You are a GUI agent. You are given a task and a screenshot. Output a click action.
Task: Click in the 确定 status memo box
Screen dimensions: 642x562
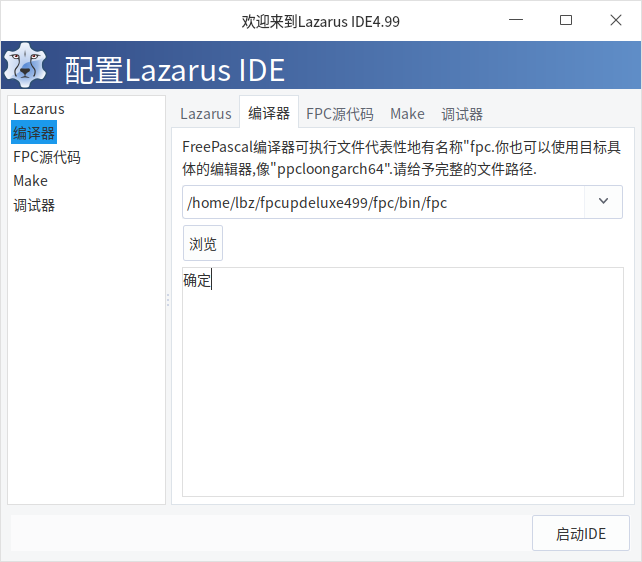point(402,382)
